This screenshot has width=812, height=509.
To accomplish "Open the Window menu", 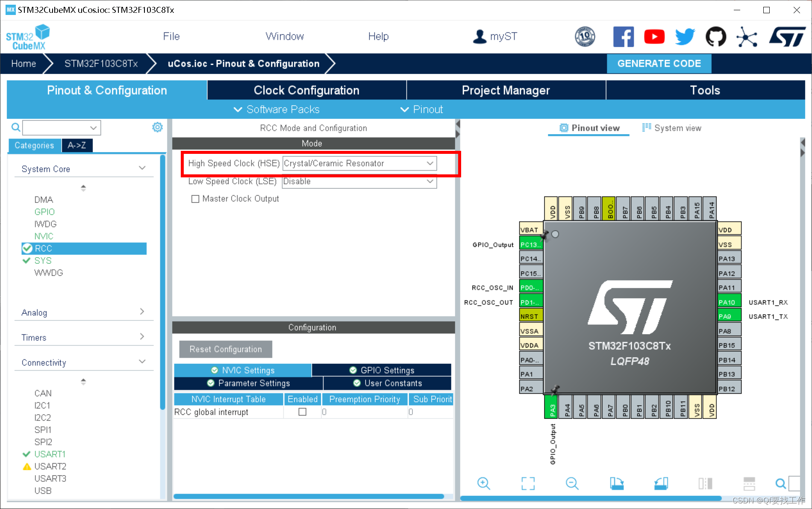I will (285, 36).
